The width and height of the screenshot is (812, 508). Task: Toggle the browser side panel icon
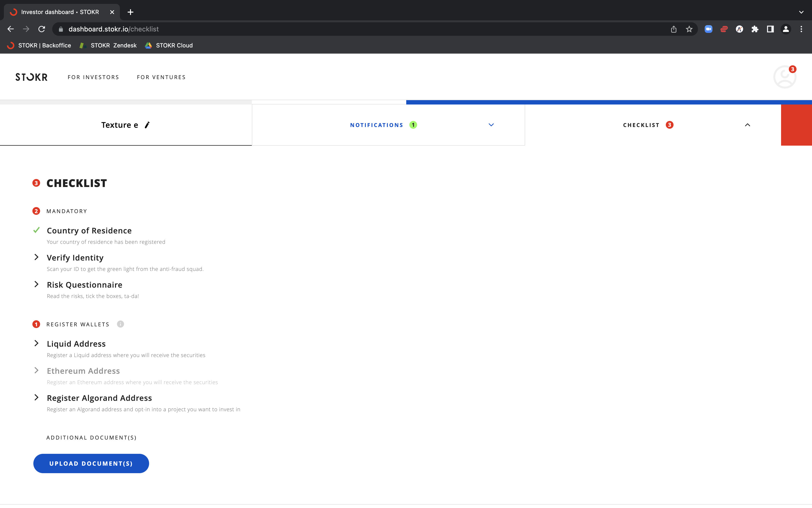[x=770, y=29]
